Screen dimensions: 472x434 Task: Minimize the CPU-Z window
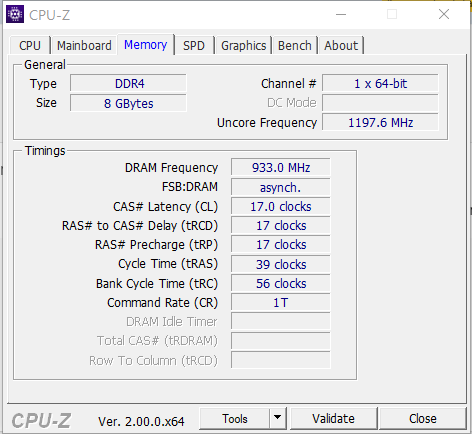(x=341, y=14)
